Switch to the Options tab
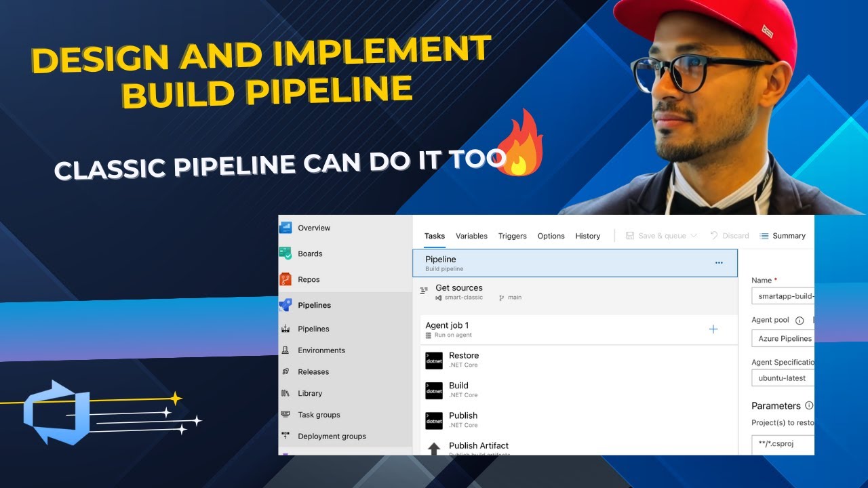The image size is (868, 488). (x=551, y=236)
